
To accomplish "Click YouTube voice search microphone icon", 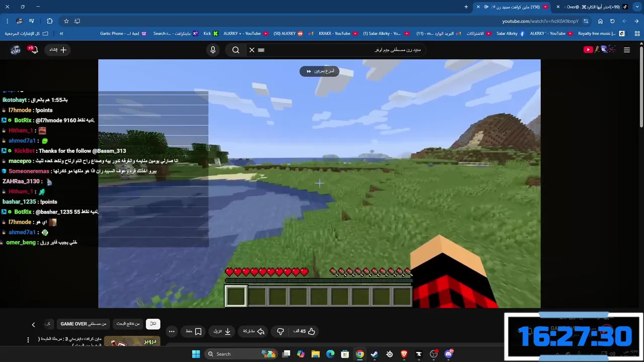I will (213, 50).
